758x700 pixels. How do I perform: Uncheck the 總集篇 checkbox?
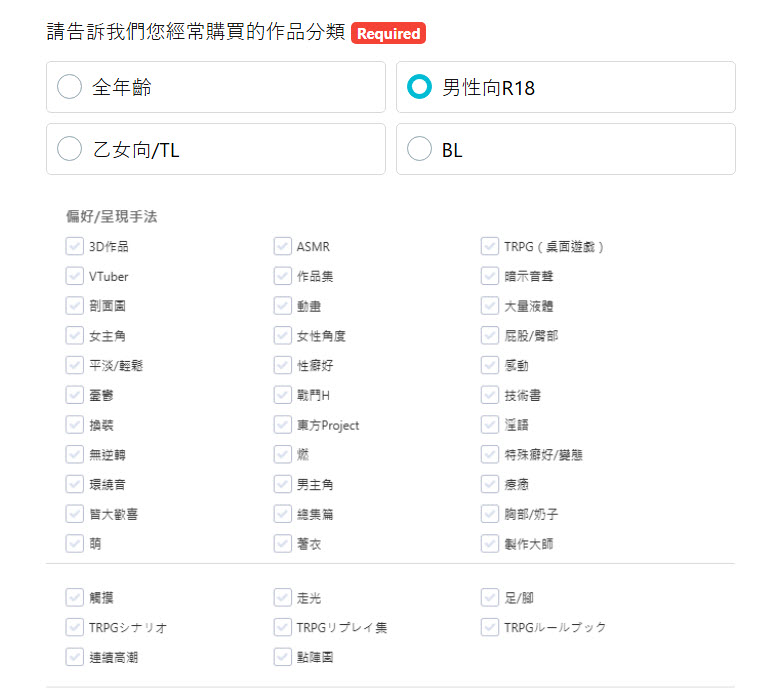point(282,514)
